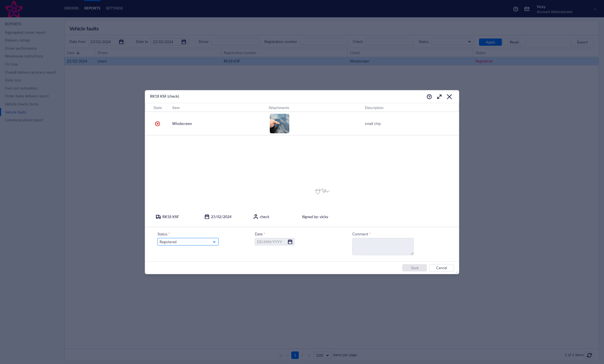This screenshot has height=364, width=604.
Task: Click the Comment text area
Action: coord(383,247)
